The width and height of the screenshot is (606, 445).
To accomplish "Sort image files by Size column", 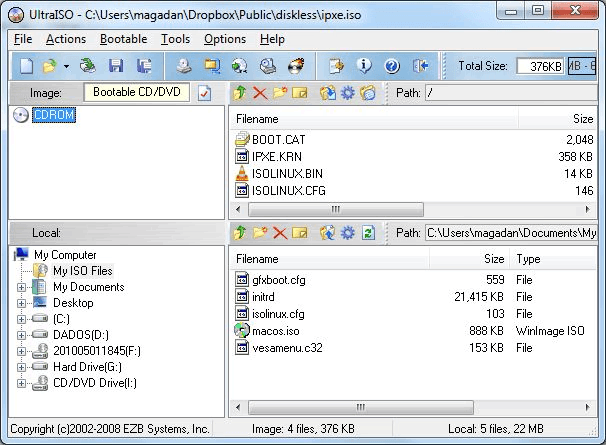I will point(557,119).
